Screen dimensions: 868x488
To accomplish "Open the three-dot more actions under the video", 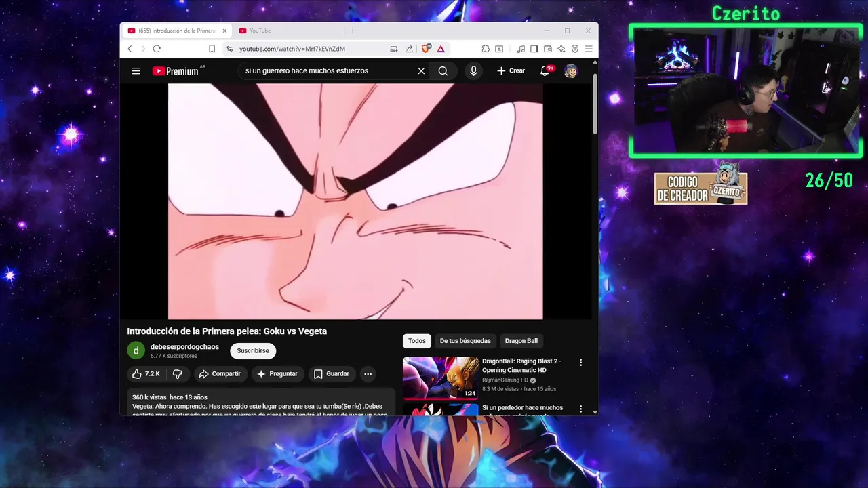I will click(x=368, y=374).
